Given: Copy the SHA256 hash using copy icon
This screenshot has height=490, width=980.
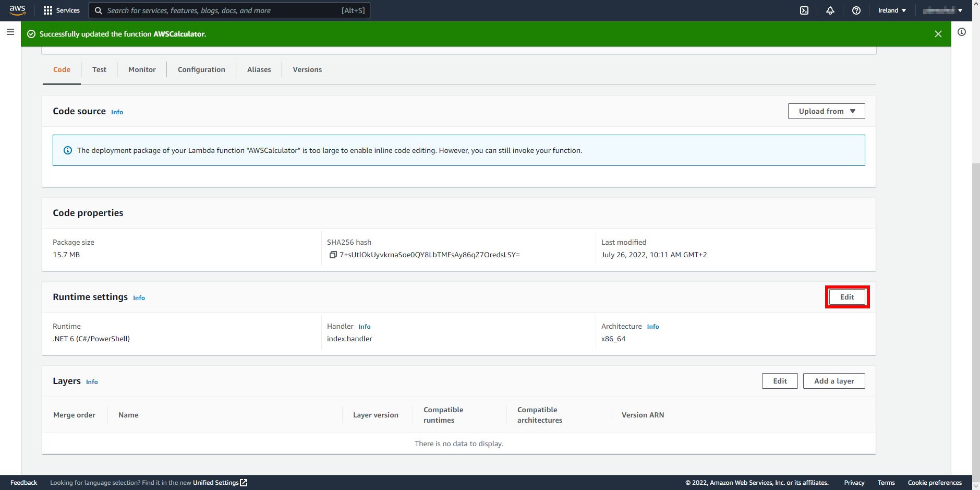Looking at the screenshot, I should tap(333, 255).
